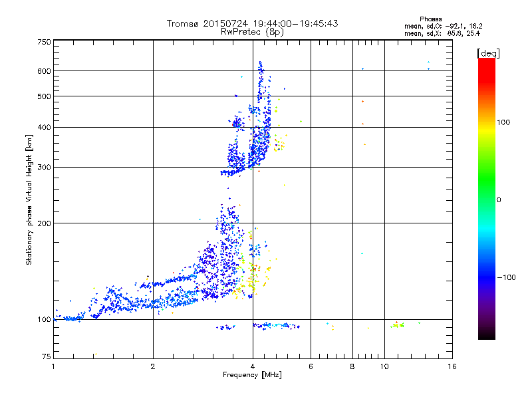Click the "[deg]" colorbar unit label
The image size is (532, 399).
pos(488,53)
